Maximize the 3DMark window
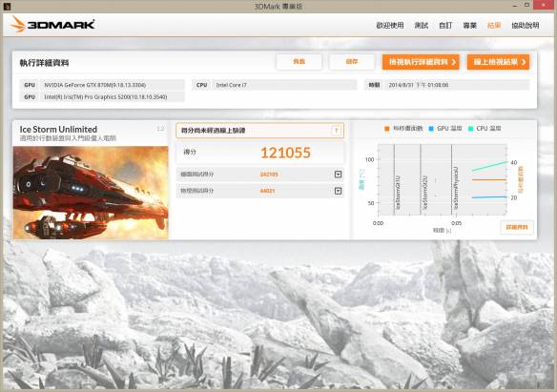557x392 pixels. pyautogui.click(x=526, y=6)
